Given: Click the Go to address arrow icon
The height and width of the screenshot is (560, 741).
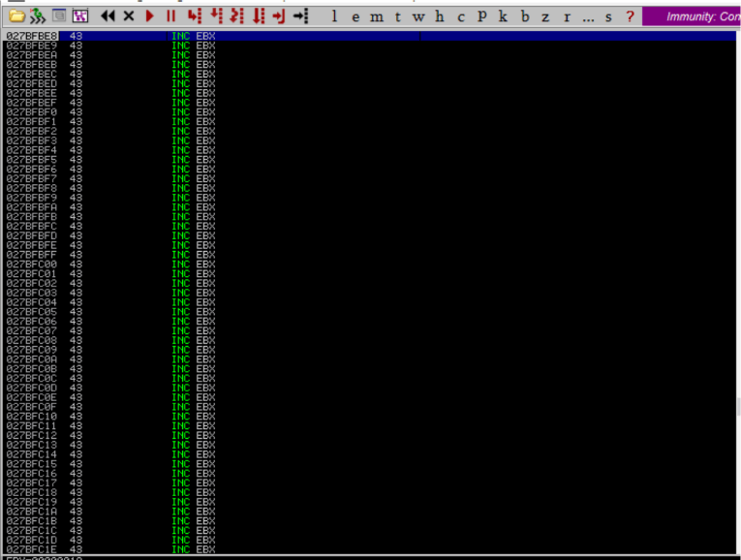Looking at the screenshot, I should 301,16.
